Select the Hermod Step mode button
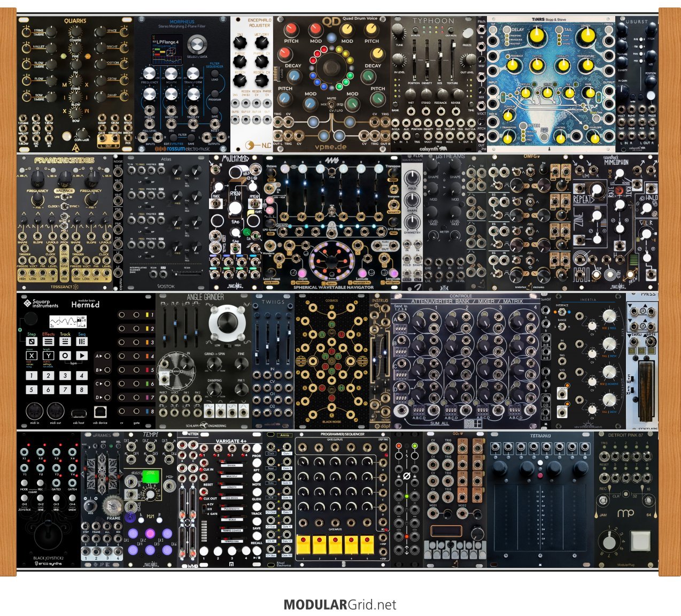The height and width of the screenshot is (616, 681). pyautogui.click(x=32, y=342)
